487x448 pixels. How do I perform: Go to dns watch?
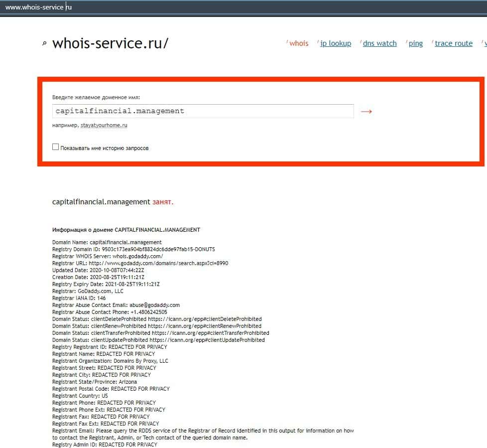click(379, 43)
